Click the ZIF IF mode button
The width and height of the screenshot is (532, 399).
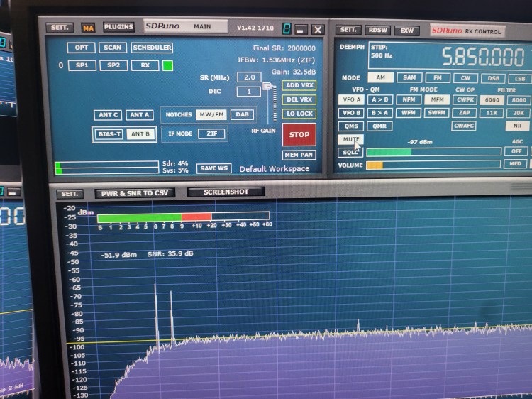point(211,133)
